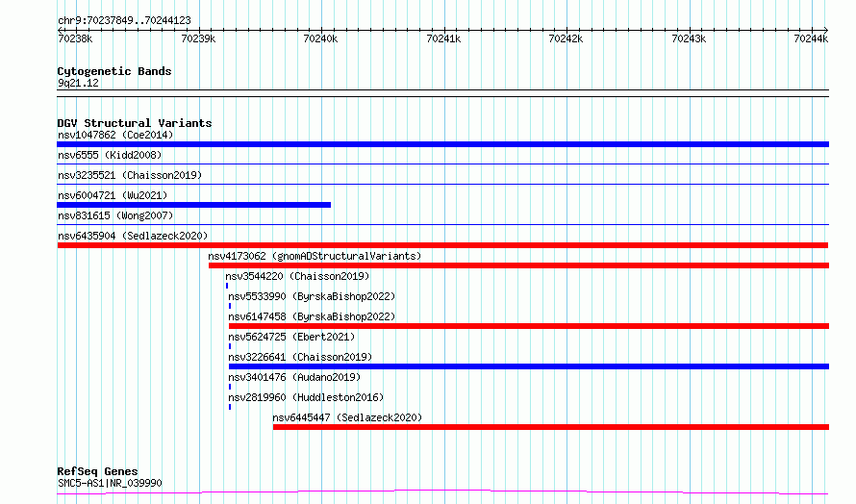Select the blue nsv6004721 variant bar
This screenshot has height=504, width=856.
(x=193, y=205)
